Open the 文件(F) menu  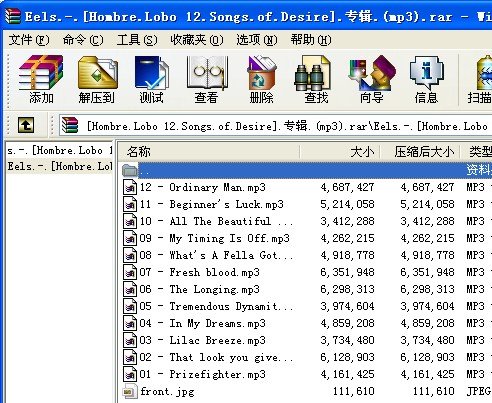pyautogui.click(x=29, y=40)
